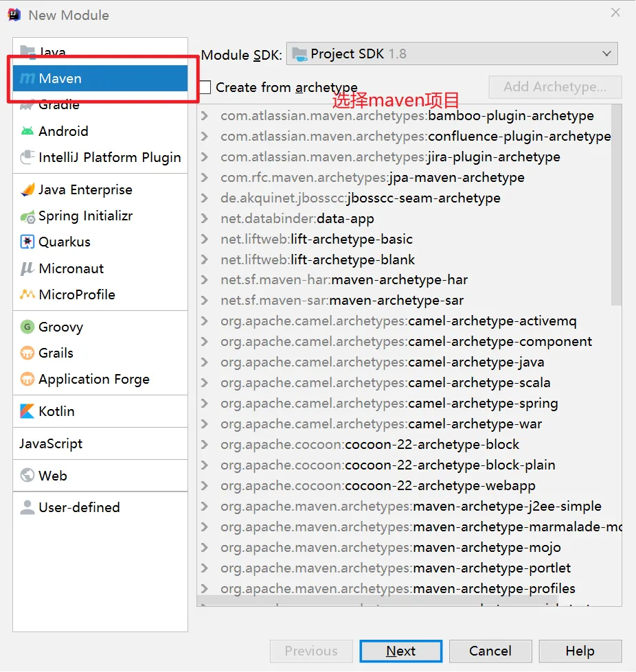Viewport: 636px width, 672px height.
Task: Close the New Module dialog
Action: point(615,13)
